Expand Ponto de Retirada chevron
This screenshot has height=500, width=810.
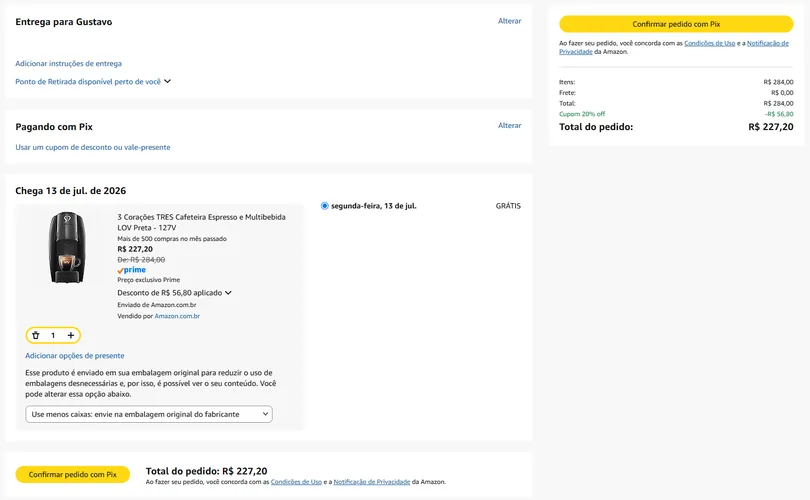coord(167,81)
